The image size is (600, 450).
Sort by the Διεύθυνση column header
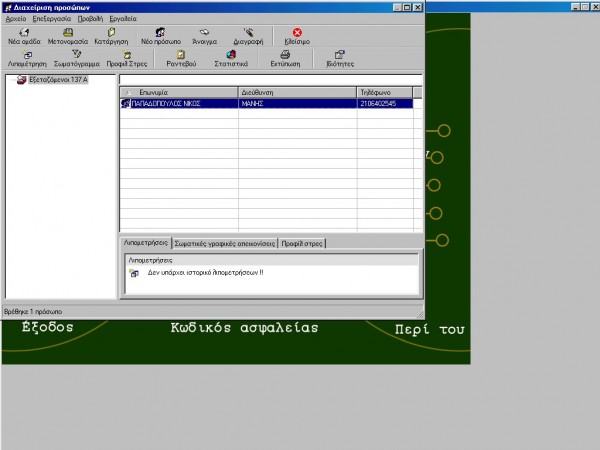click(297, 93)
